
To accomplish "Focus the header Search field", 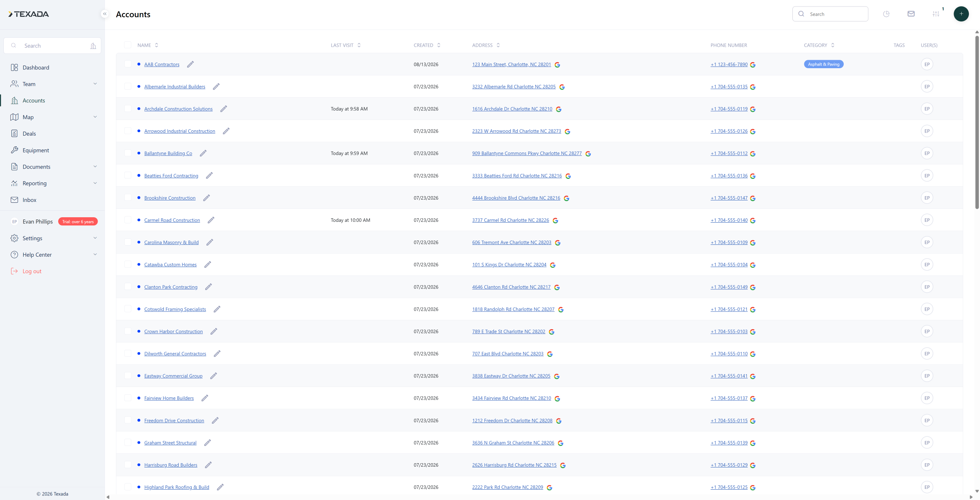I will 830,14.
